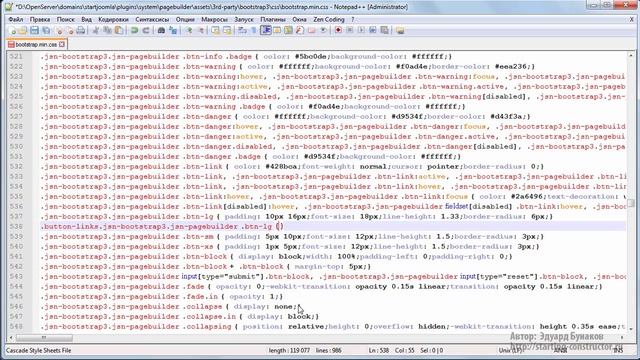This screenshot has width=640, height=360.
Task: Open the ? help menu
Action: tap(353, 19)
